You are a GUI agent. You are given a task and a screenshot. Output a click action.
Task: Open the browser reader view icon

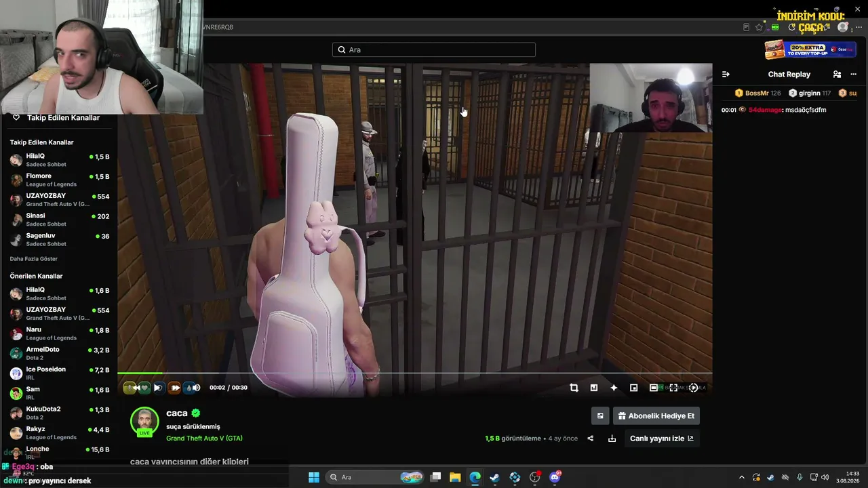point(746,27)
